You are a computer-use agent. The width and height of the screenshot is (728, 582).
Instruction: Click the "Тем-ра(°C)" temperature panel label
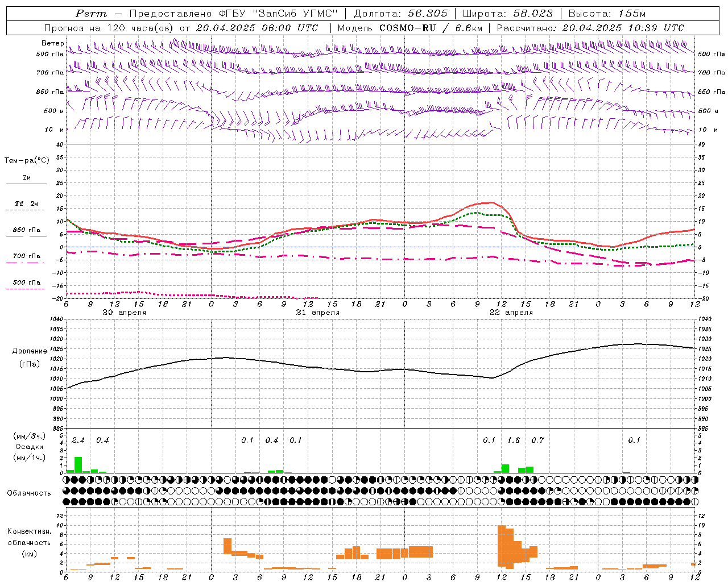27,161
